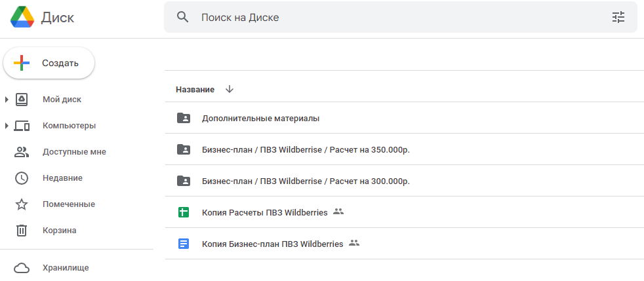The image size is (644, 281).
Task: Click green Sheets icon of Копия Расчеты
Action: [x=184, y=212]
